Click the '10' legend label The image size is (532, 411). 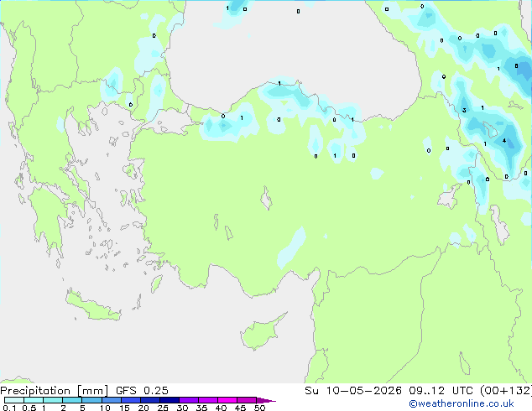coord(105,408)
